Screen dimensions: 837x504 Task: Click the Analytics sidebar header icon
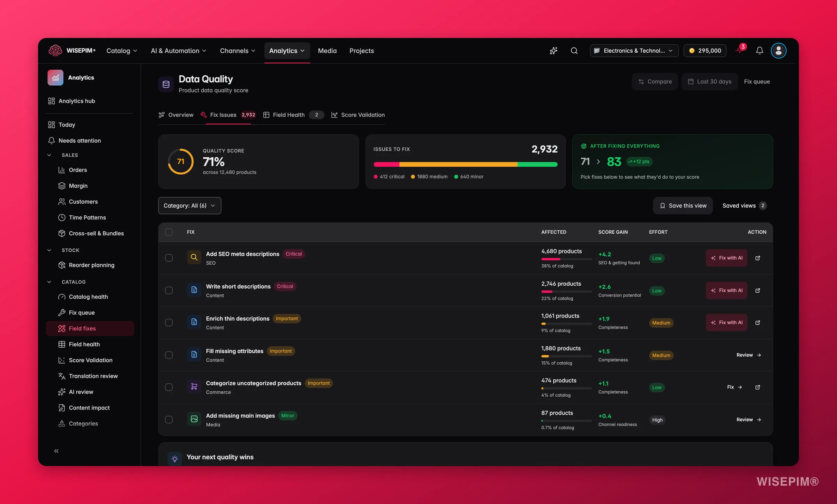coord(55,77)
